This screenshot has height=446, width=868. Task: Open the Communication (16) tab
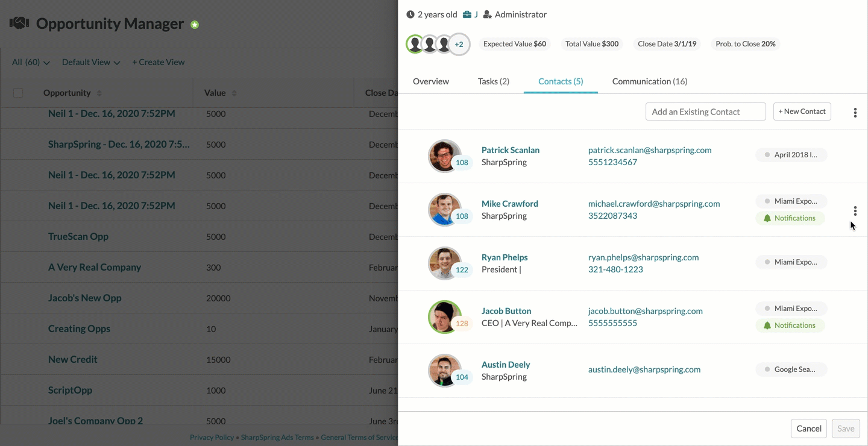coord(650,81)
